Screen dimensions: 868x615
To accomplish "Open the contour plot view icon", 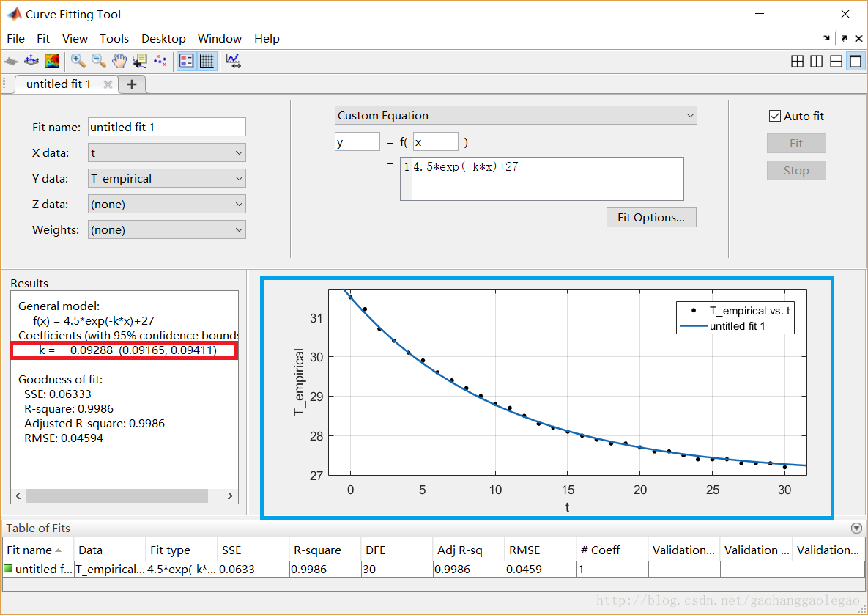I will point(52,61).
